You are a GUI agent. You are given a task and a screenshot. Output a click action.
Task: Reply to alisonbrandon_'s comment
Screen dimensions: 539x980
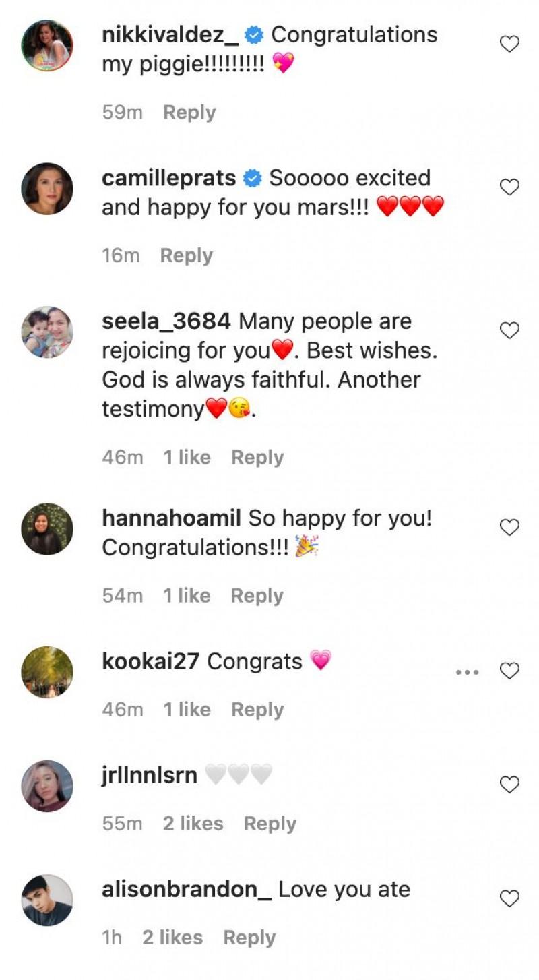pyautogui.click(x=249, y=938)
